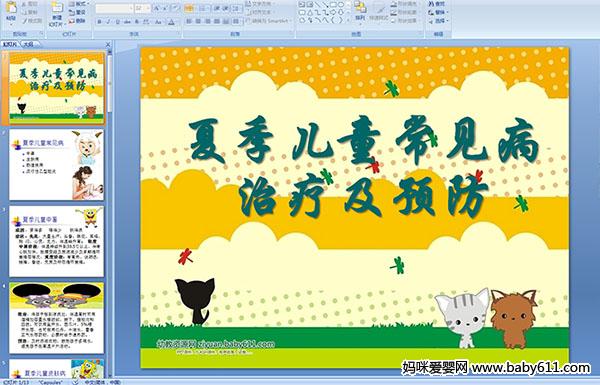The height and width of the screenshot is (385, 600).
Task: Select the bulleted list icon
Action: tap(189, 8)
